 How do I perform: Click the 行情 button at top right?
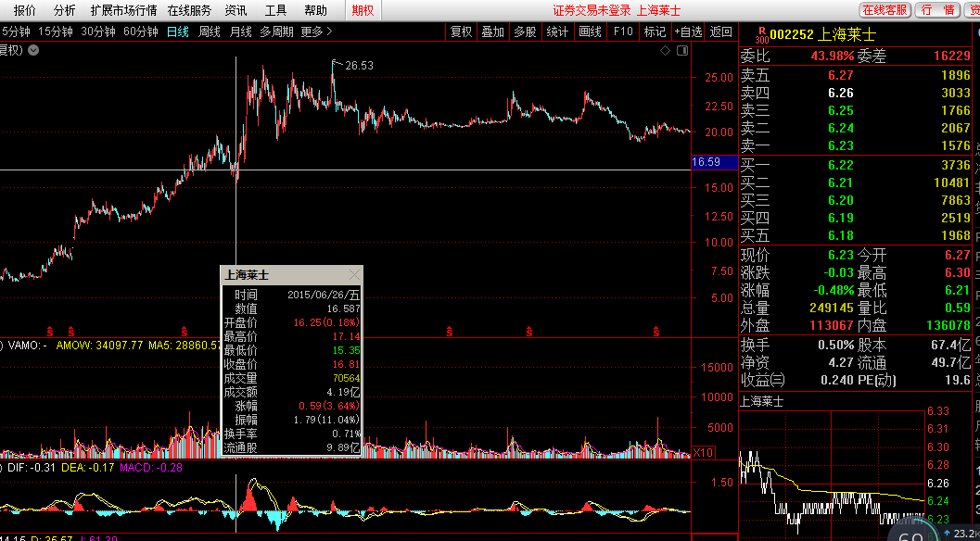click(x=936, y=10)
